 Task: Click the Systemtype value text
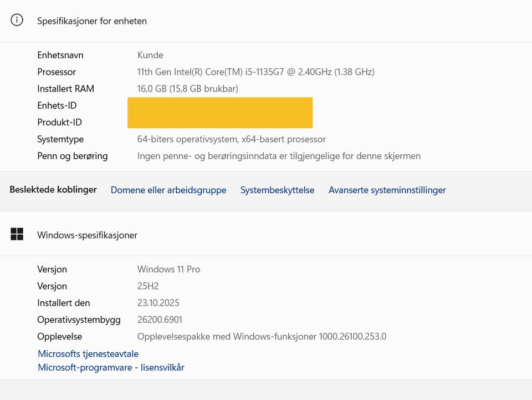tap(231, 139)
